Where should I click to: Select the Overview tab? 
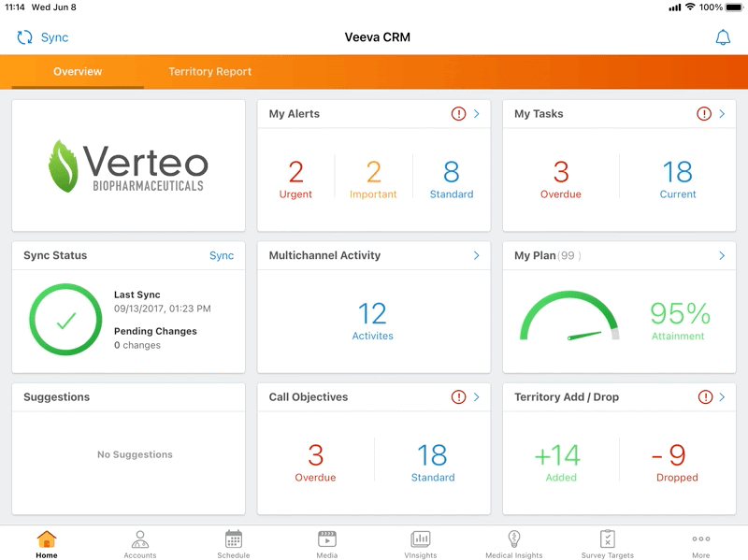(78, 72)
